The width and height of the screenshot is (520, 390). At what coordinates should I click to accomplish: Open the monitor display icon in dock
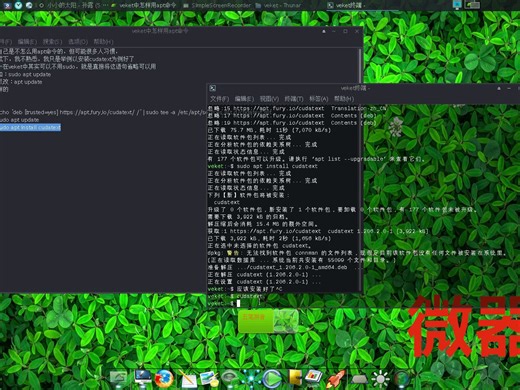coord(143,378)
